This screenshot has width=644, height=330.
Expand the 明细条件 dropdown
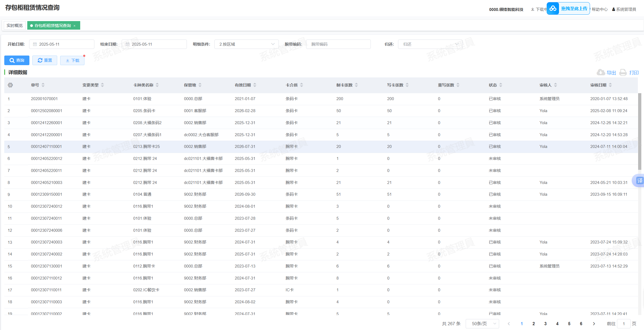(246, 44)
